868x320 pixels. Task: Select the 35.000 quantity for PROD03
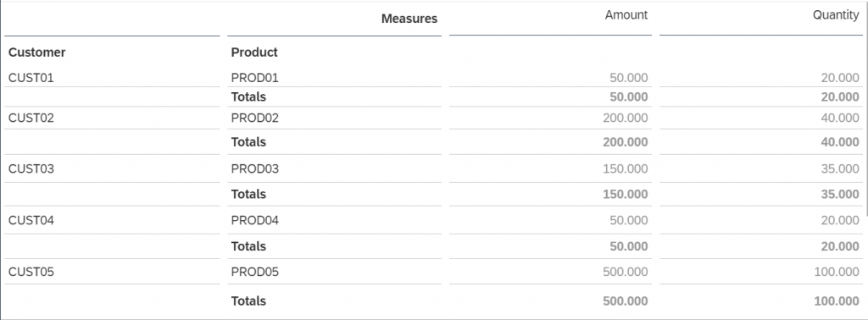click(x=840, y=168)
